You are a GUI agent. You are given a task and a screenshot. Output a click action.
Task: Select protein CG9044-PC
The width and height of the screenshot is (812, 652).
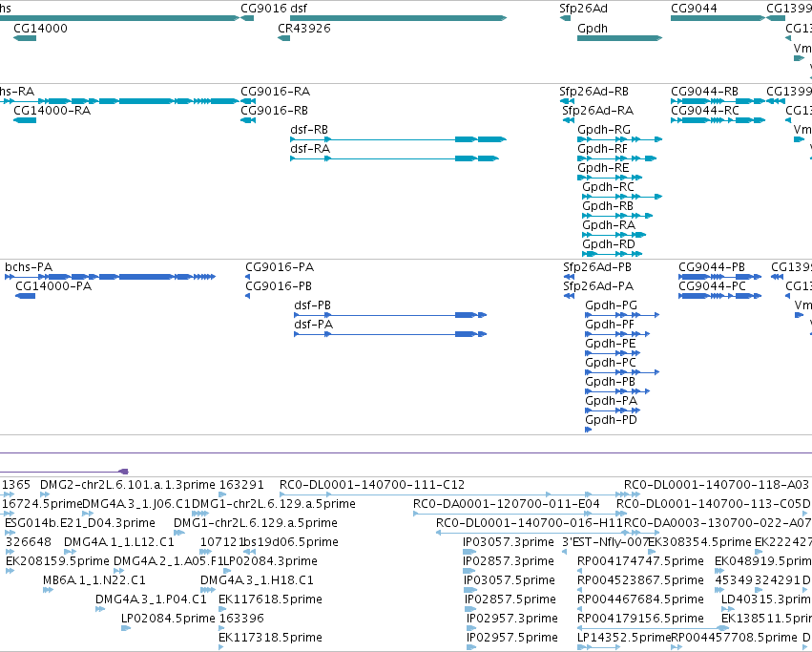(x=712, y=286)
